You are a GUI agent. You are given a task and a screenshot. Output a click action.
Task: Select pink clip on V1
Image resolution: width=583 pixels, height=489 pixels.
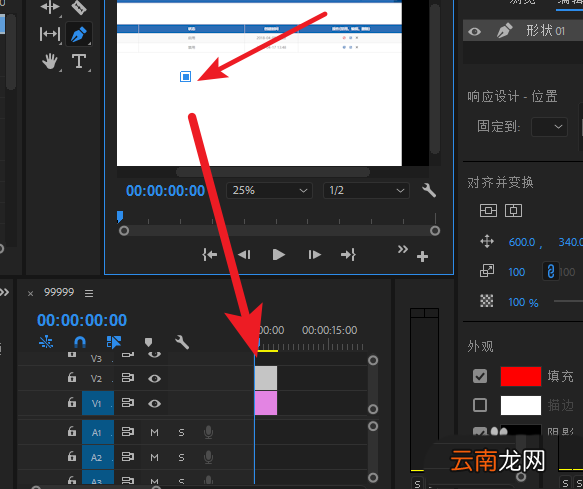pyautogui.click(x=266, y=403)
